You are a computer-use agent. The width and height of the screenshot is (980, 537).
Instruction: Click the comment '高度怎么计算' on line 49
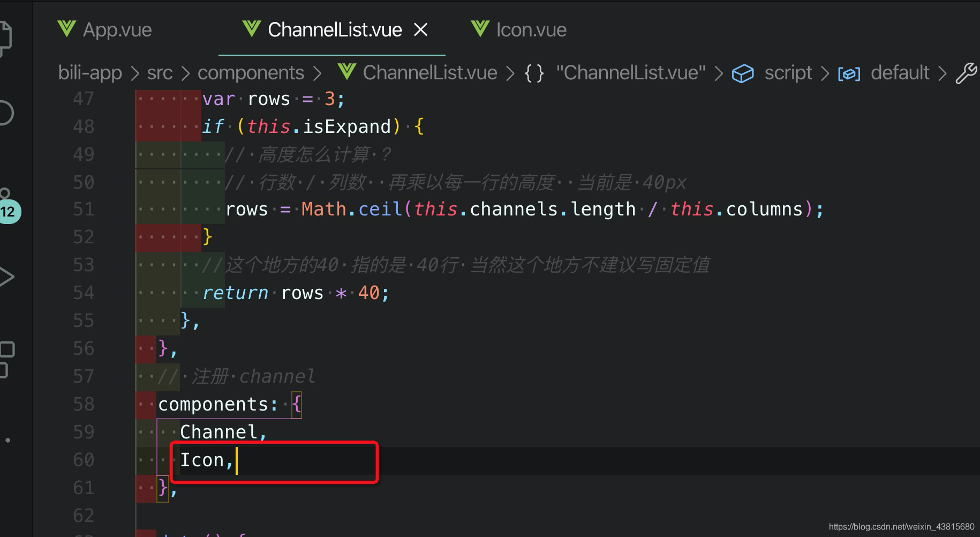(314, 154)
